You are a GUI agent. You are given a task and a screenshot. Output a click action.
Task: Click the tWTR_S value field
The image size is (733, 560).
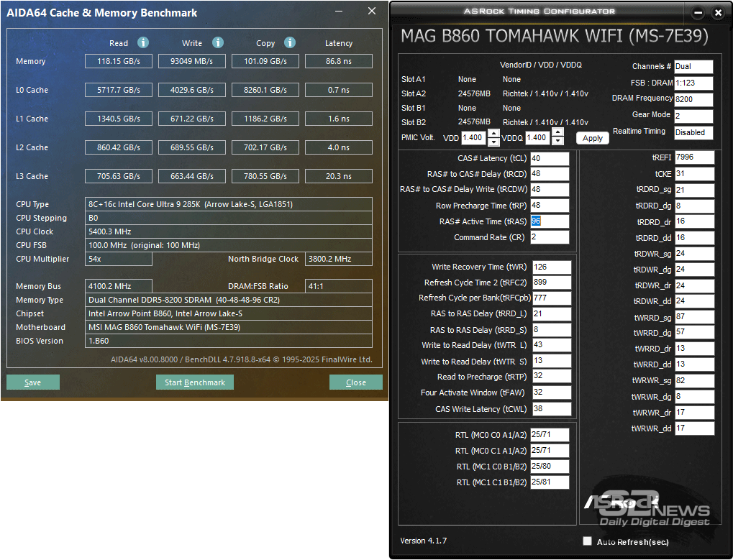point(552,361)
